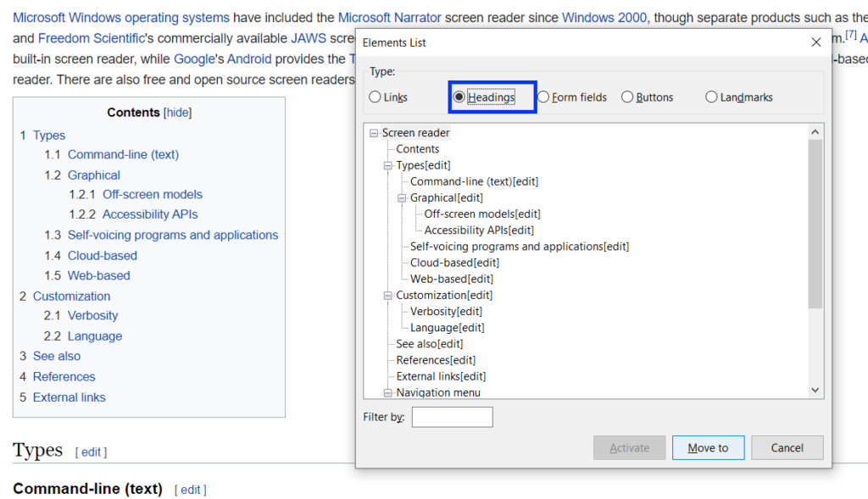
Task: Select Verbosity[edit] in the tree
Action: coord(446,312)
